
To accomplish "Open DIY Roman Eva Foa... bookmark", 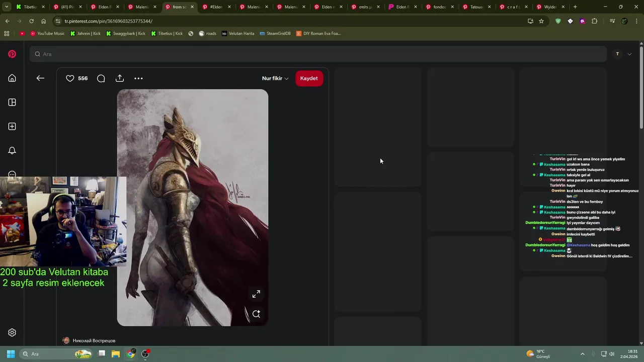I will pyautogui.click(x=318, y=33).
